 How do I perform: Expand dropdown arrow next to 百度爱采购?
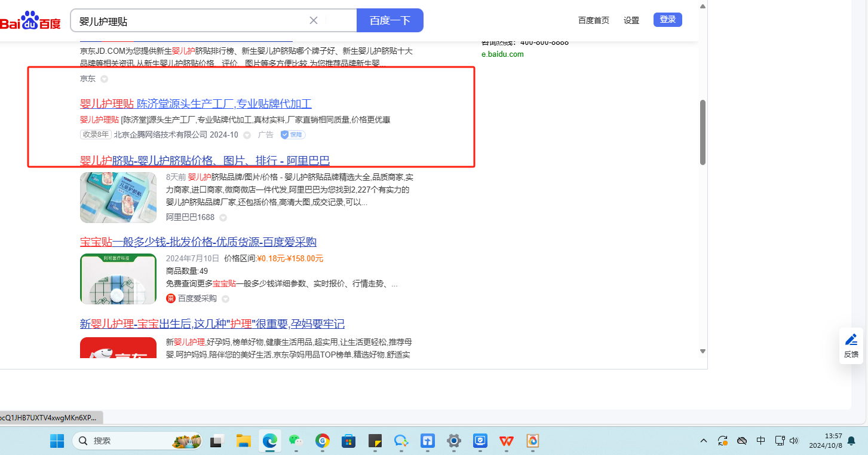pyautogui.click(x=226, y=299)
